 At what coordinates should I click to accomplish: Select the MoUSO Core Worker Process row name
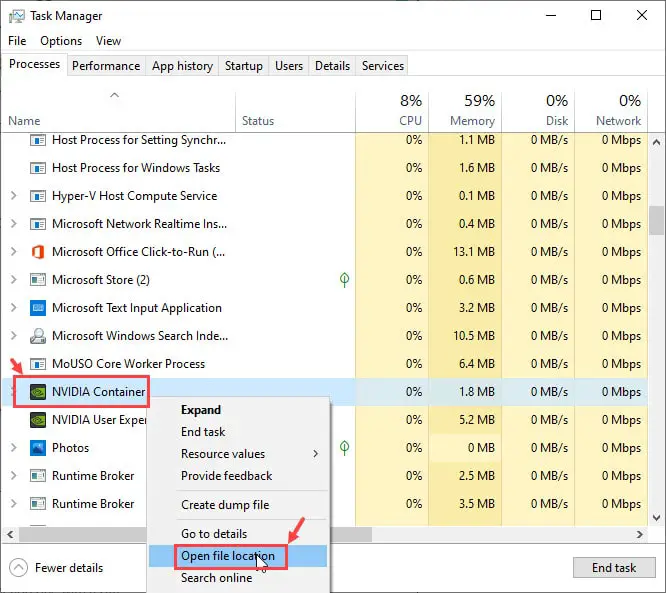tap(128, 364)
